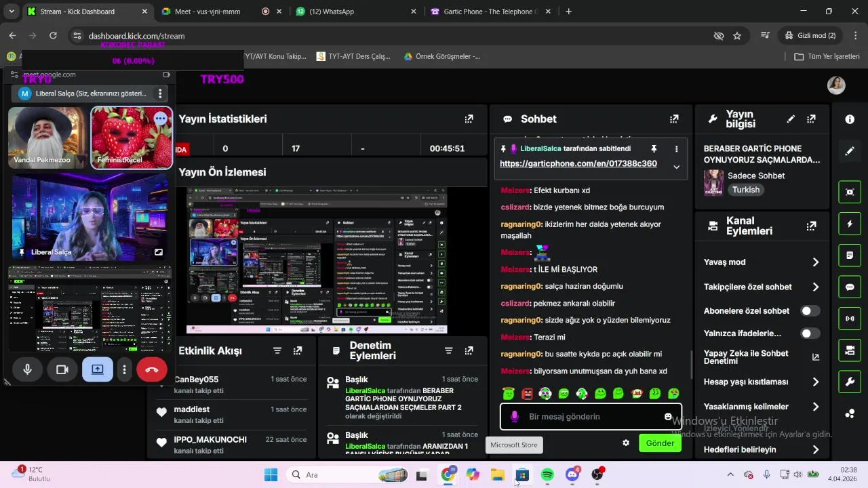Open Örnek Görüşmeler bookmark

tap(442, 56)
